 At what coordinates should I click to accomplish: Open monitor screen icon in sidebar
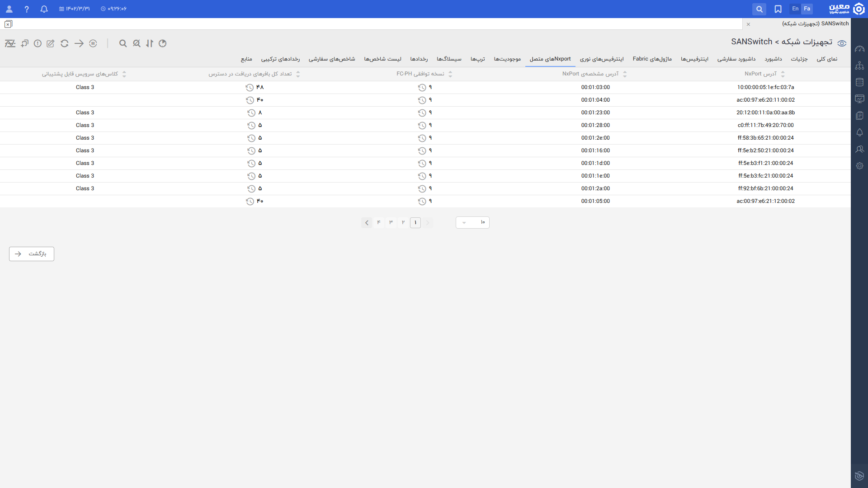point(859,99)
